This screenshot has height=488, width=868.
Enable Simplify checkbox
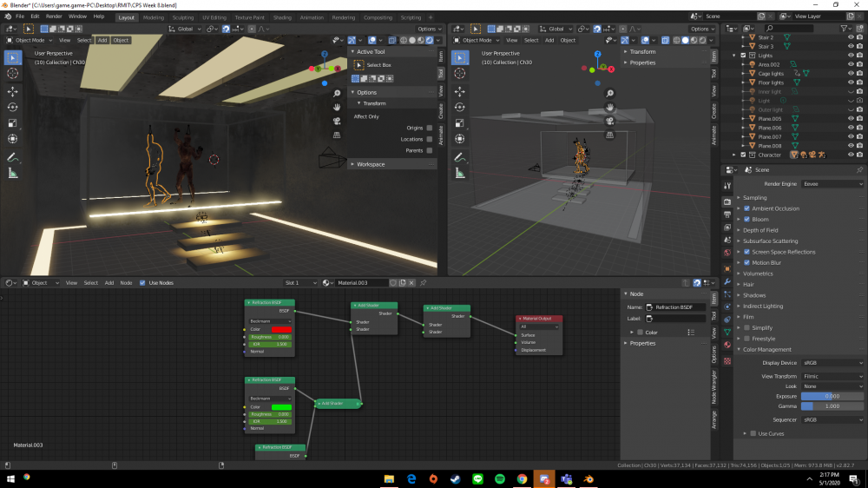[746, 328]
